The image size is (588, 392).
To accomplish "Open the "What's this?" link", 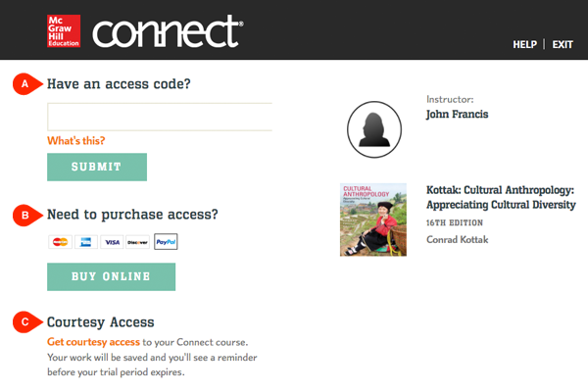I will (x=76, y=141).
